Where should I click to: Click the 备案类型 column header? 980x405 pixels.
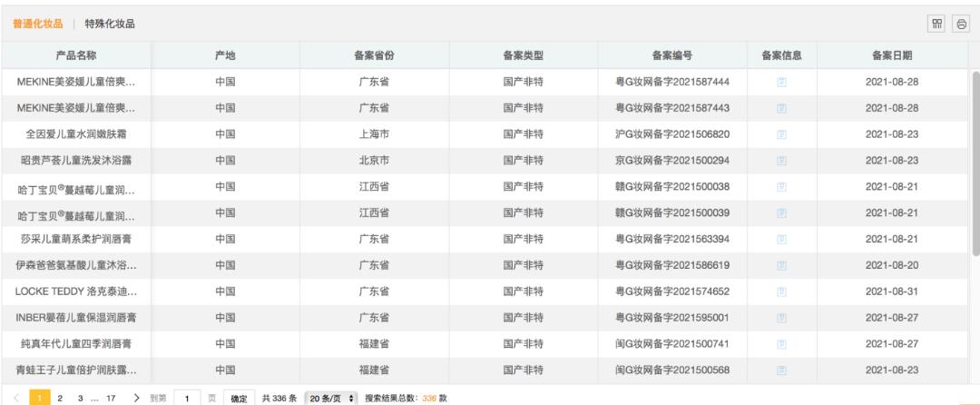[524, 55]
